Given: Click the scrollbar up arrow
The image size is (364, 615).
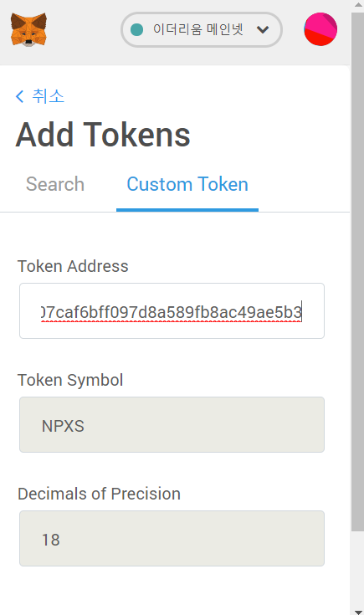Looking at the screenshot, I should click(x=358, y=5).
